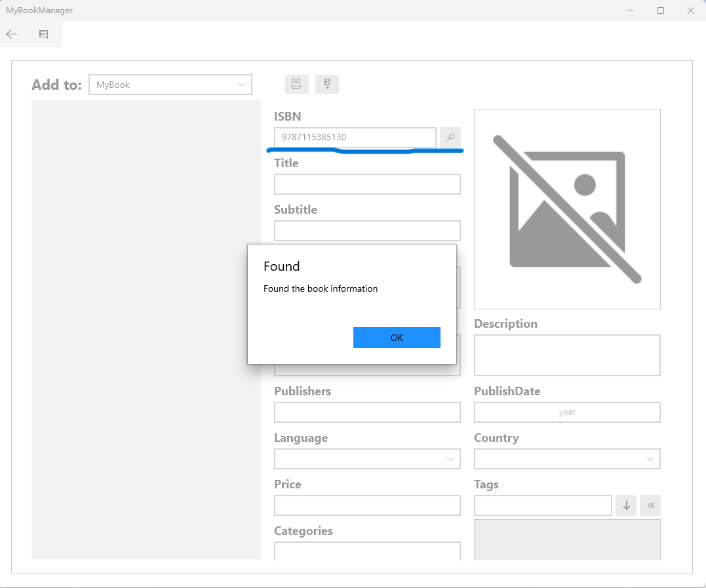
Task: Minimize the MyBookManager window
Action: [631, 10]
